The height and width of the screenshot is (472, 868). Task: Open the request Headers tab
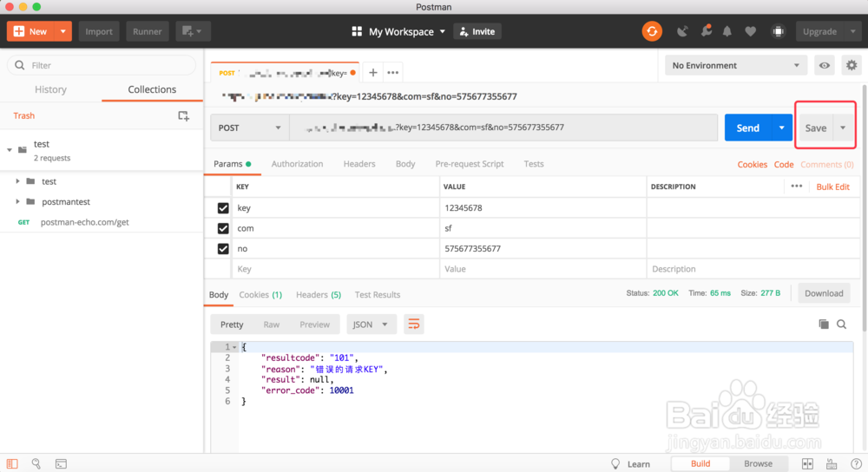[359, 164]
